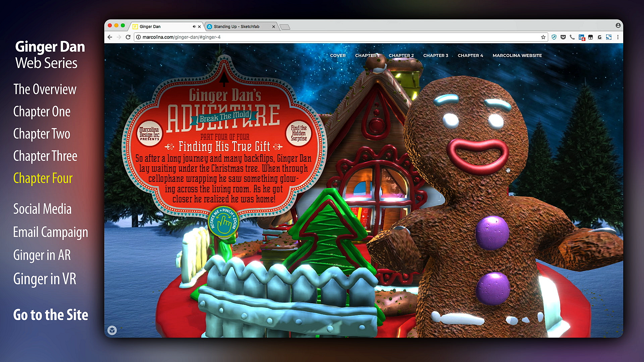Open the Chrome profile avatar icon

618,25
